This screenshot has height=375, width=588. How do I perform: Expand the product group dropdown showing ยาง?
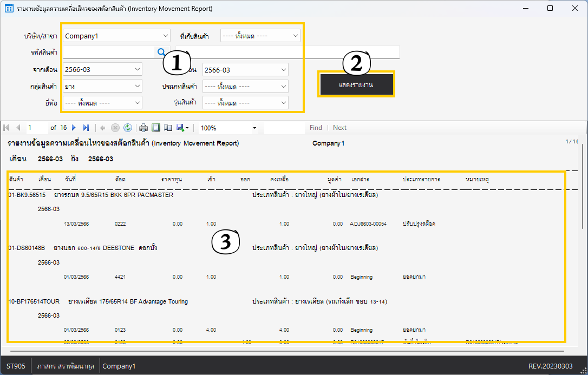137,86
